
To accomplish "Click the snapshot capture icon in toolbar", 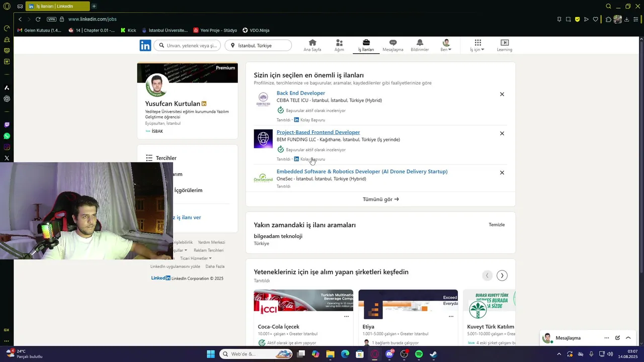I will (x=568, y=19).
